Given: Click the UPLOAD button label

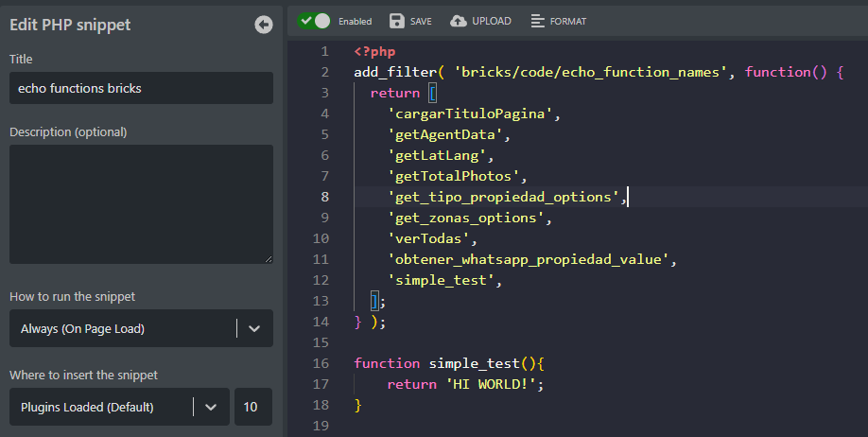Looking at the screenshot, I should click(x=492, y=21).
